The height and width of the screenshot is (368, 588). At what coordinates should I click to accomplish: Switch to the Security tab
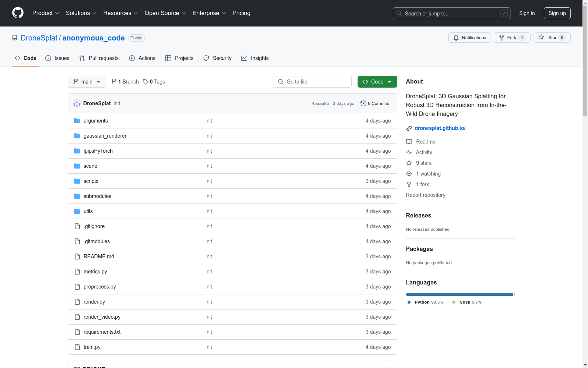click(218, 58)
